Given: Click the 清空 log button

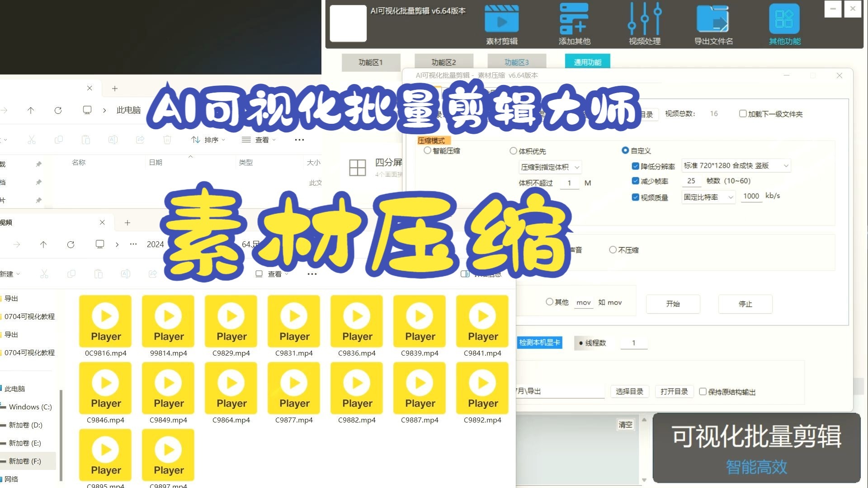Looking at the screenshot, I should click(626, 424).
